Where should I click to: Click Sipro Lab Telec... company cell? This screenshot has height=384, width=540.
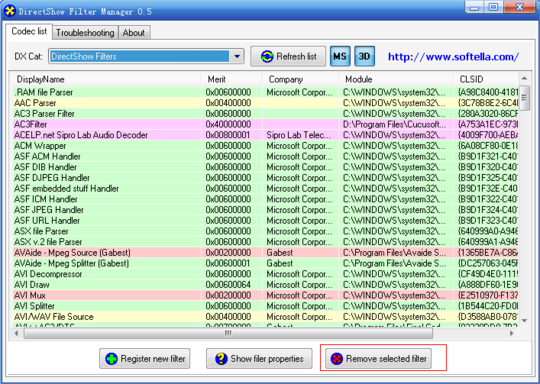[299, 135]
